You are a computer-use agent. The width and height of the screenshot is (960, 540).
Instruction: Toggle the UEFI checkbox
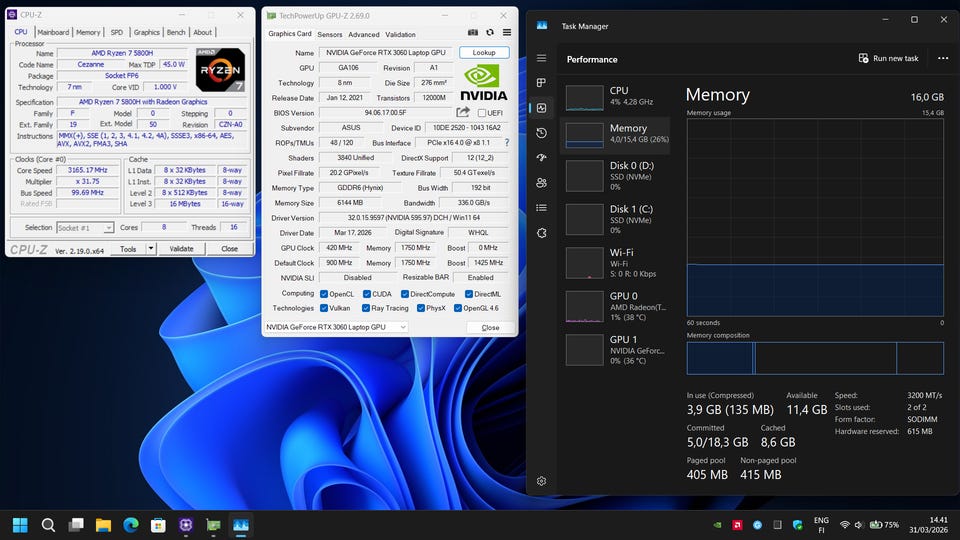[482, 113]
